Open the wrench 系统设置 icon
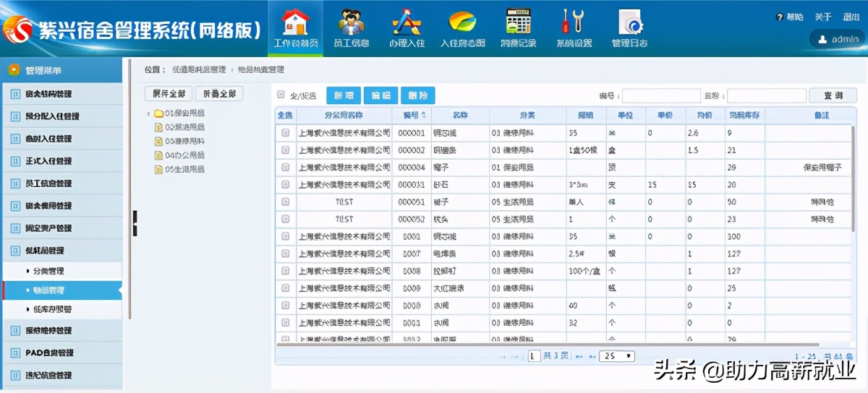Screen dimensions: 868x393 574,22
